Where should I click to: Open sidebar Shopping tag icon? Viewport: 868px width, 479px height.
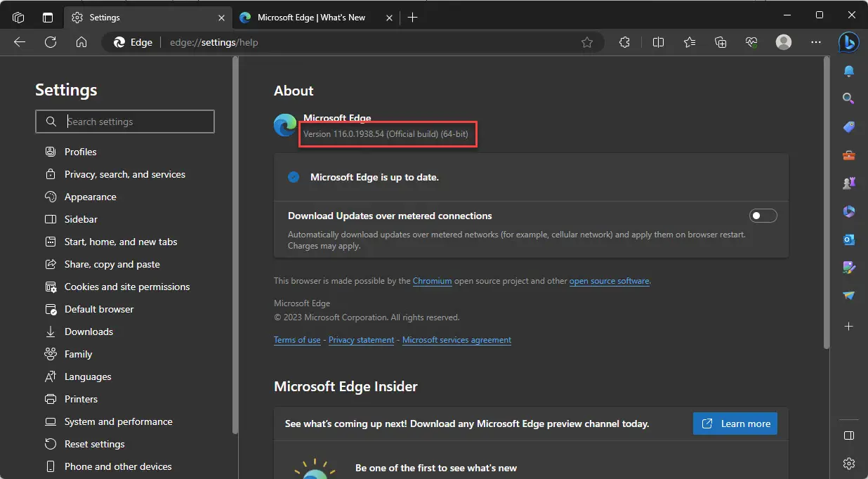pyautogui.click(x=849, y=127)
